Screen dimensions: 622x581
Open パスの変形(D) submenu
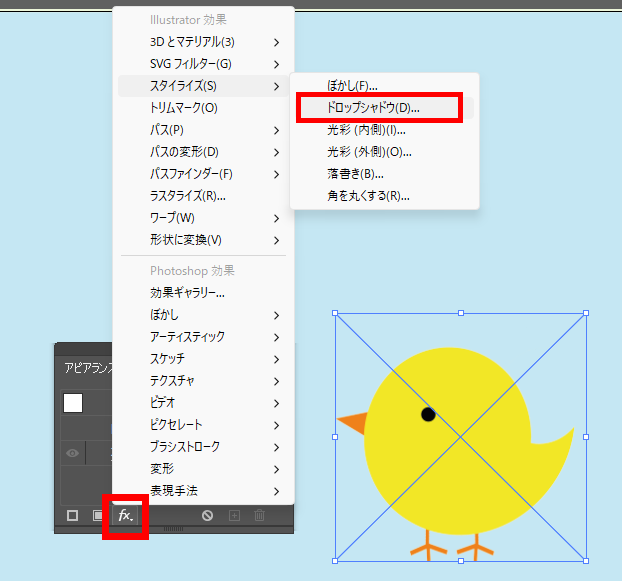(x=203, y=152)
